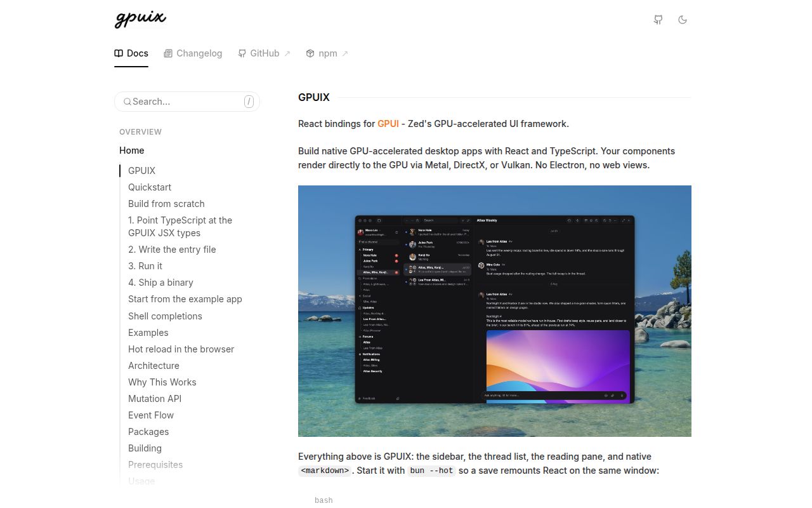Jump to Why This Works

click(x=162, y=382)
